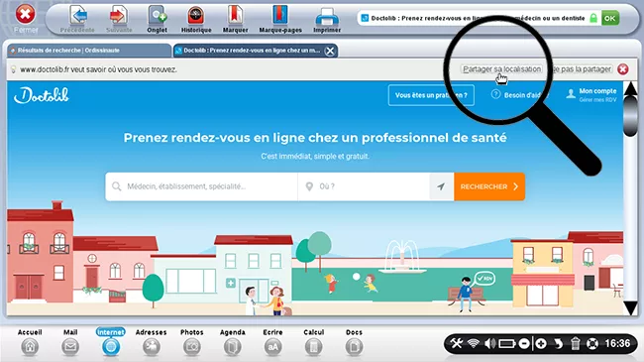Open the Accueil home app
This screenshot has height=362, width=644.
click(x=30, y=342)
